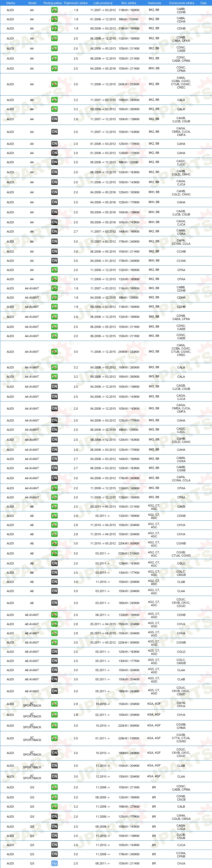The image size is (212, 868).
Task: Click the Nadwozie column header
Action: click(154, 3)
